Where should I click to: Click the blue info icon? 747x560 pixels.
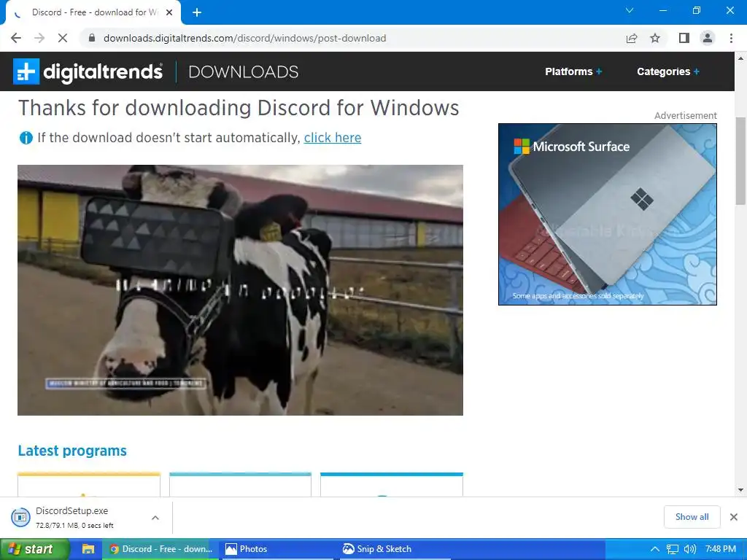(26, 138)
